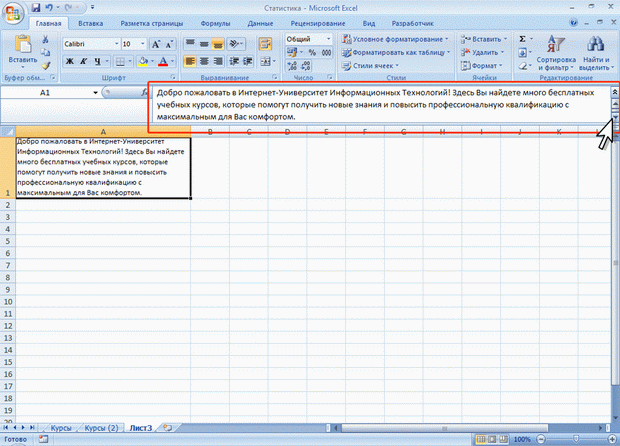Collapse the expanded formula bar
The image size is (620, 446).
coord(615,92)
